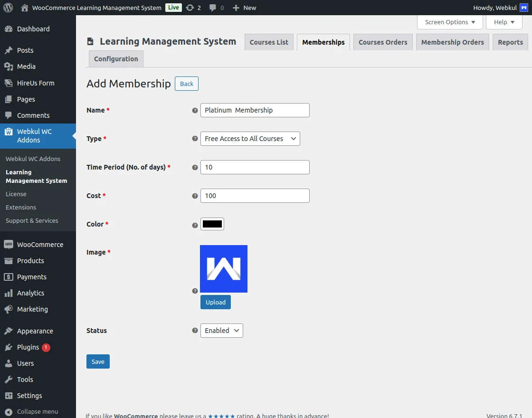Open the comments bubble in the admin bar
This screenshot has height=418, width=532.
coord(213,7)
